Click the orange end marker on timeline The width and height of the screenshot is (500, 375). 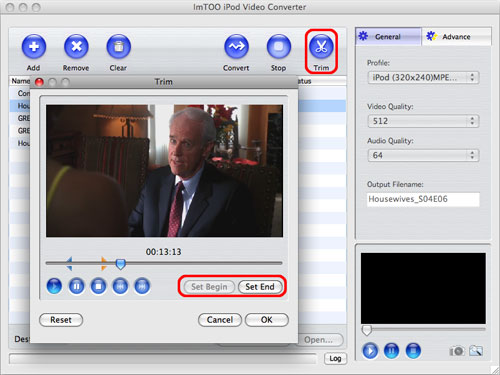click(x=104, y=263)
